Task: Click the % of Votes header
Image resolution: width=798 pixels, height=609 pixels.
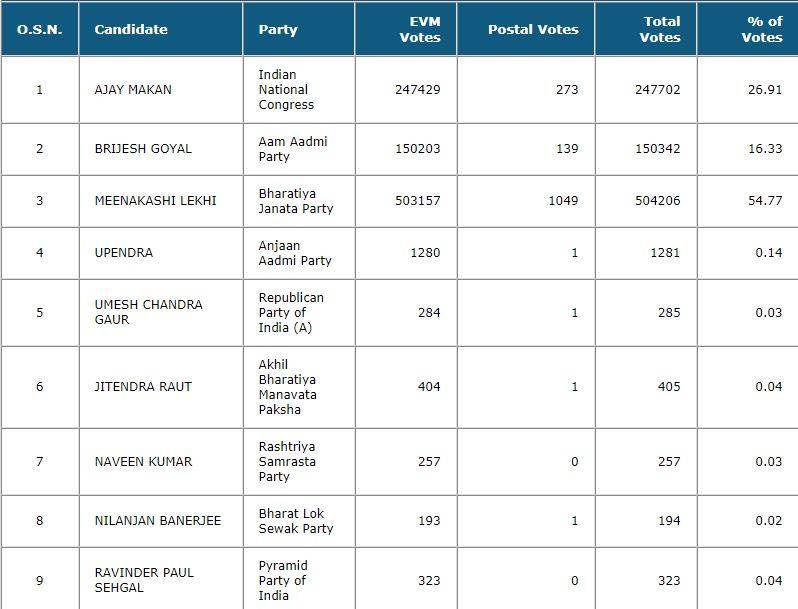Action: [762, 29]
